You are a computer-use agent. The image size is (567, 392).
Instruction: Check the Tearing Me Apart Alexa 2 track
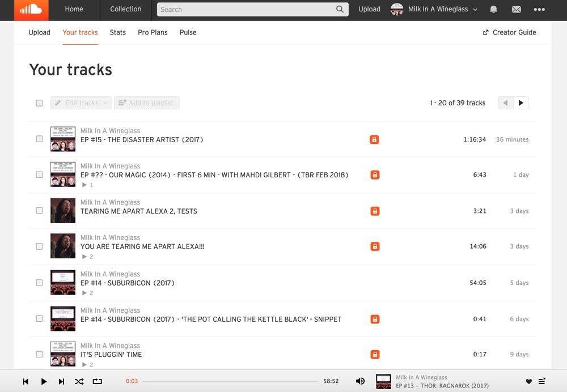tap(39, 210)
